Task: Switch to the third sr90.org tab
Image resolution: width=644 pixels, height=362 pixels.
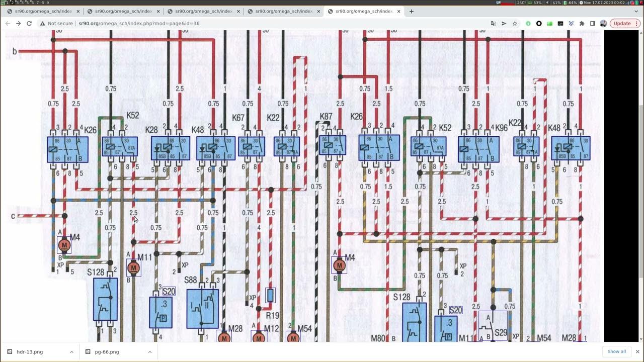Action: pyautogui.click(x=203, y=11)
